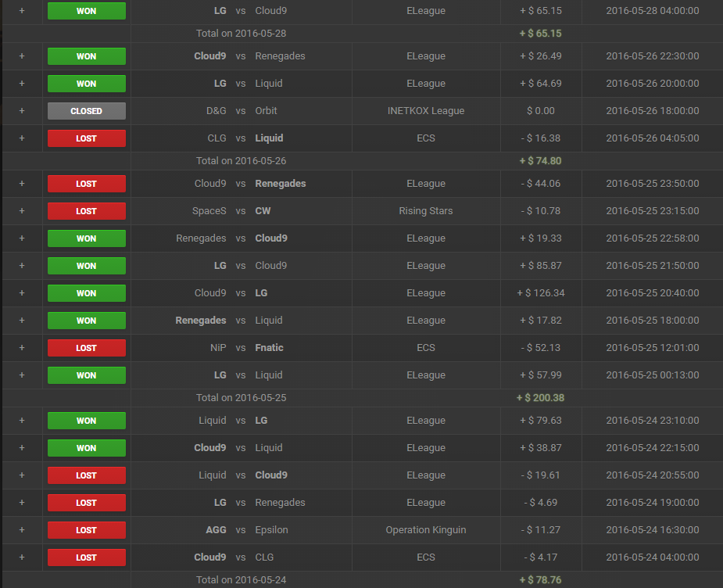Expand the Cloud9 vs Liquid 22:15:00 row
This screenshot has width=723, height=588.
22,448
